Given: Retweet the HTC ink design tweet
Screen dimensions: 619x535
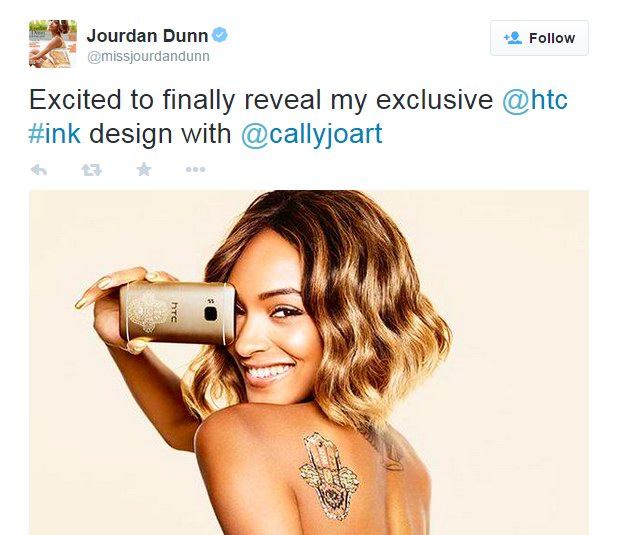Looking at the screenshot, I should click(92, 170).
